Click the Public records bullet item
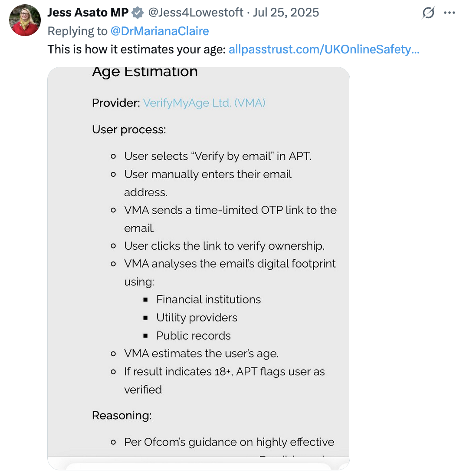Viewport: 466px width, 476px height. click(x=194, y=336)
